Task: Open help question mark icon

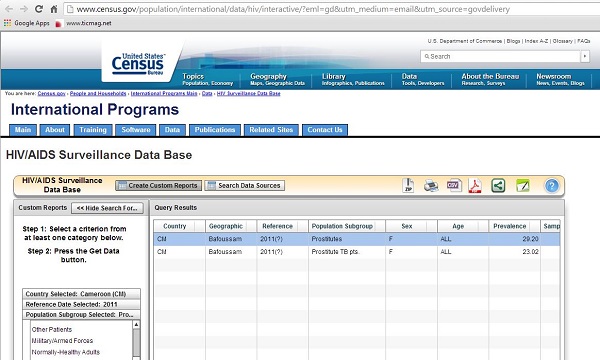Action: click(551, 186)
